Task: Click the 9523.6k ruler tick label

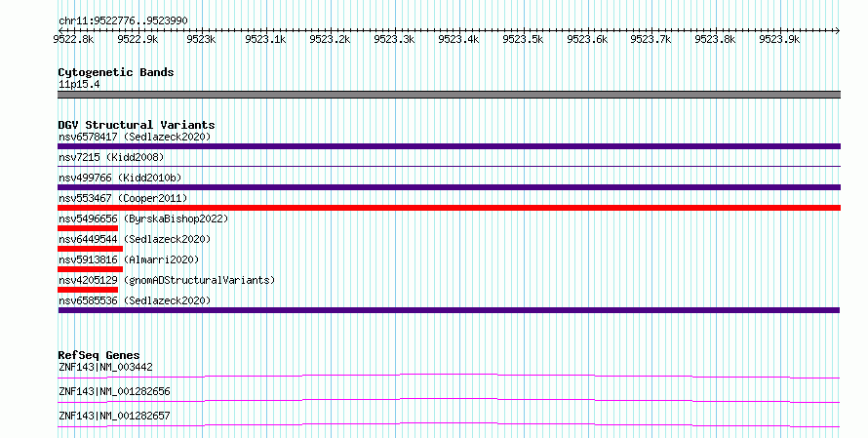Action: [587, 39]
